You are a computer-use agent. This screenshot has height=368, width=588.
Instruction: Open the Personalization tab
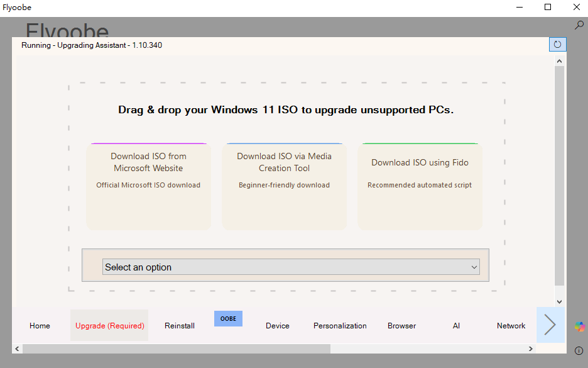coord(340,326)
